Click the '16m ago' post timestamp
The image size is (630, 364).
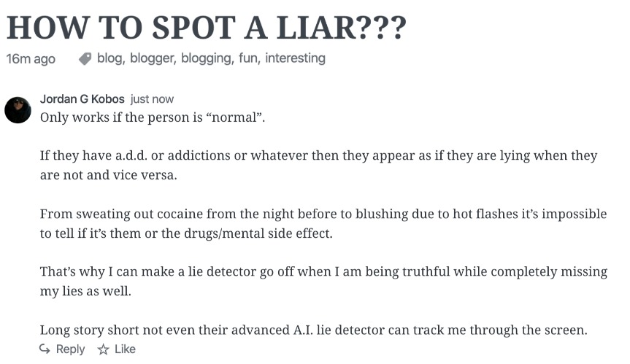[x=31, y=59]
